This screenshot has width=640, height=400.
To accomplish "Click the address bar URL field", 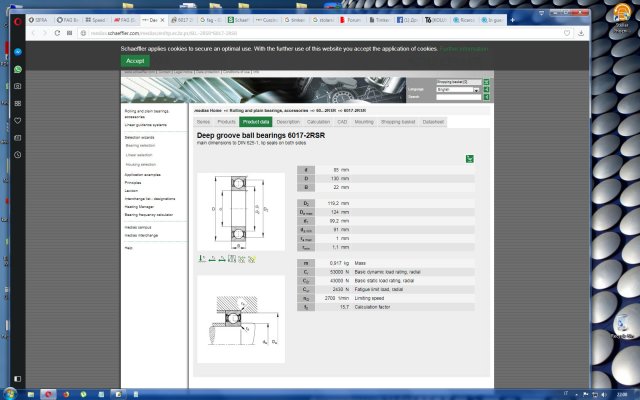I will pyautogui.click(x=318, y=33).
